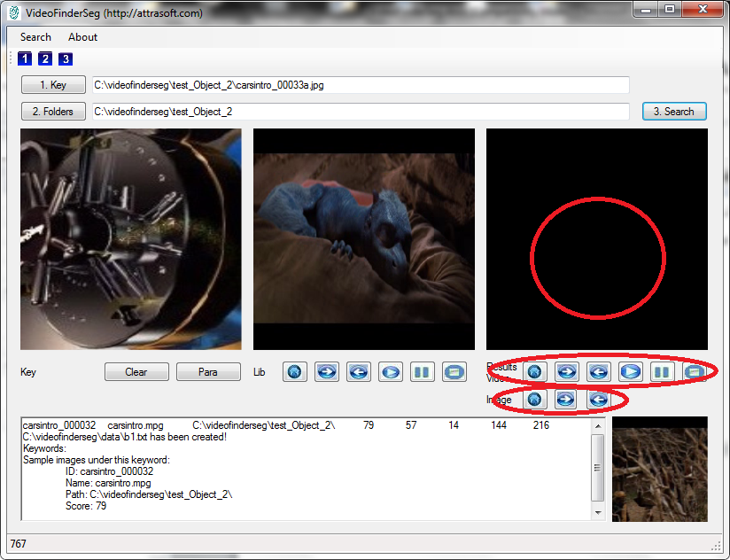The width and height of the screenshot is (730, 560).
Task: Focus the folders path field
Action: (361, 112)
